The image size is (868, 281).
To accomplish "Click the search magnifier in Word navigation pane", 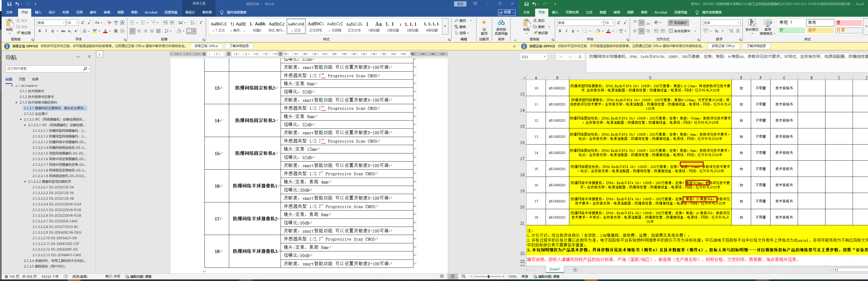I will click(85, 69).
